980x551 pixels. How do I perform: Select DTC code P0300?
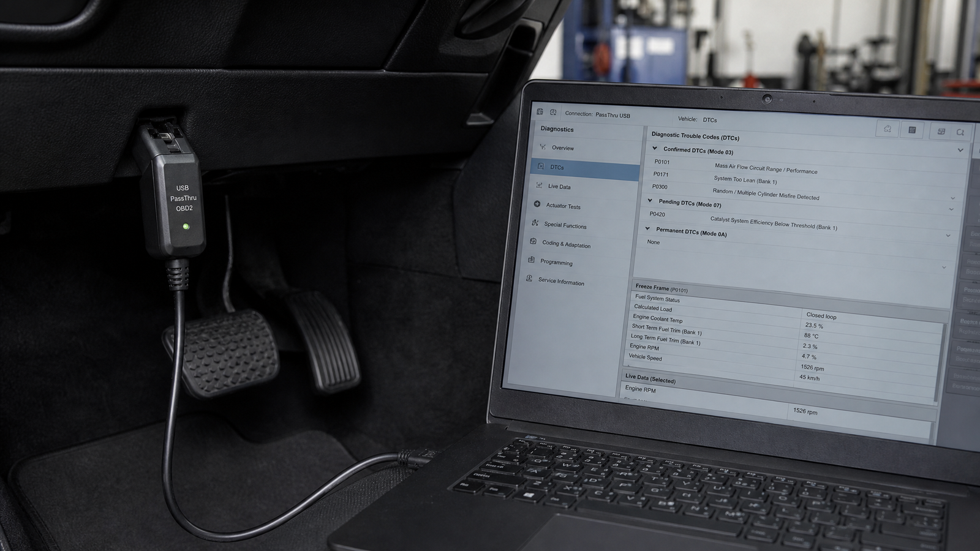(x=660, y=187)
